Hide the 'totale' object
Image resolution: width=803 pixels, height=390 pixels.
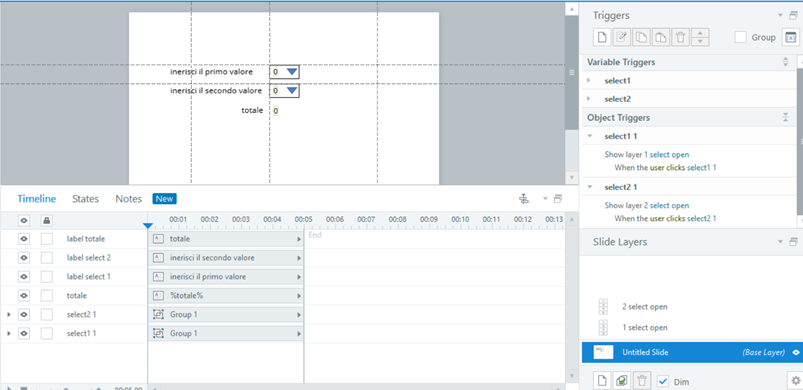[x=24, y=296]
